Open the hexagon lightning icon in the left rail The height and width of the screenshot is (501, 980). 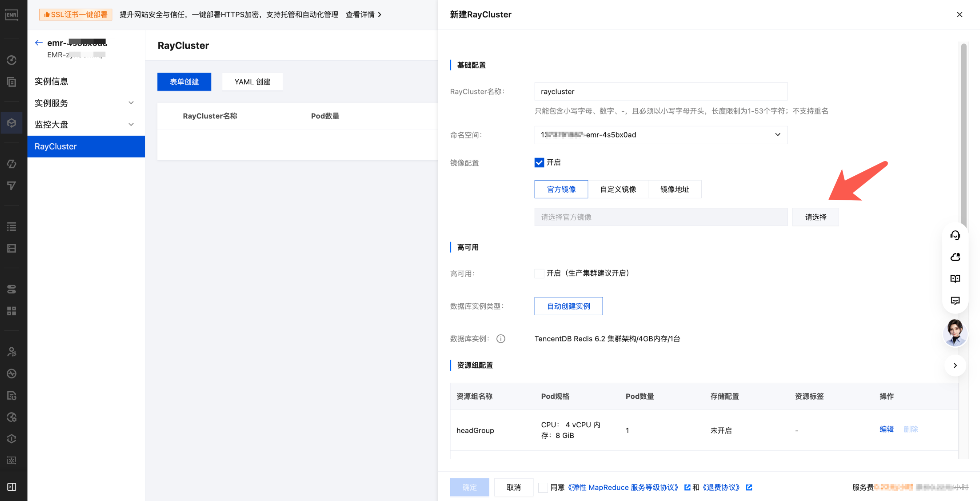point(11,164)
